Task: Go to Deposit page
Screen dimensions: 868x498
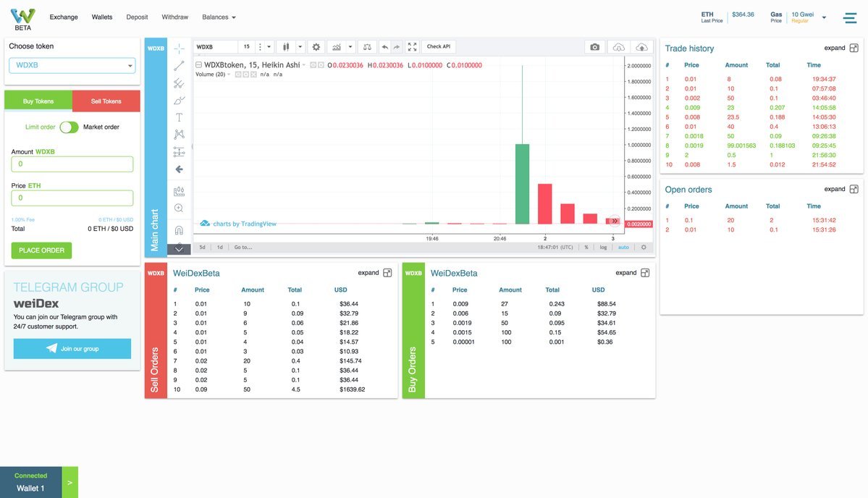Action: click(x=137, y=17)
